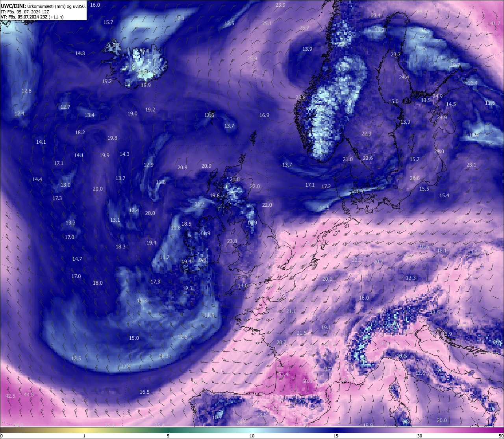The height and width of the screenshot is (439, 504).
Task: Click the 12.9 value on the map
Action: 148,165
